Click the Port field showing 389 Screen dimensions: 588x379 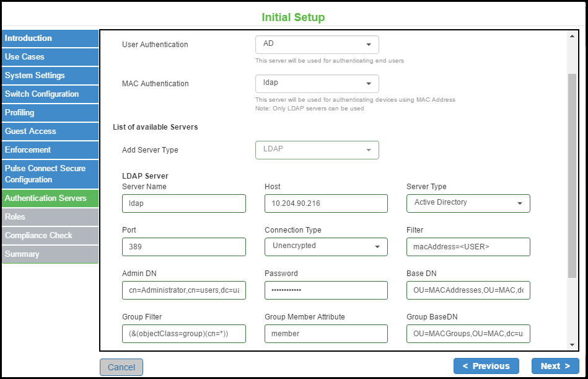(184, 247)
